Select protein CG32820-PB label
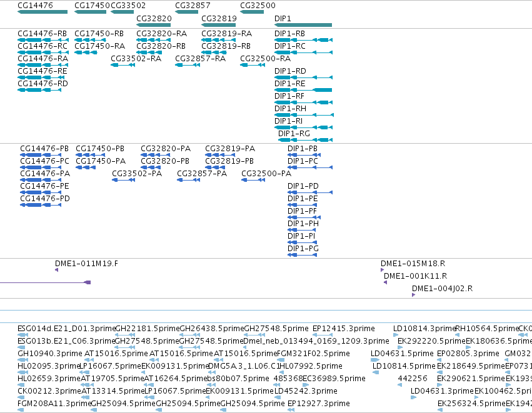The height and width of the screenshot is (413, 532). coord(165,161)
